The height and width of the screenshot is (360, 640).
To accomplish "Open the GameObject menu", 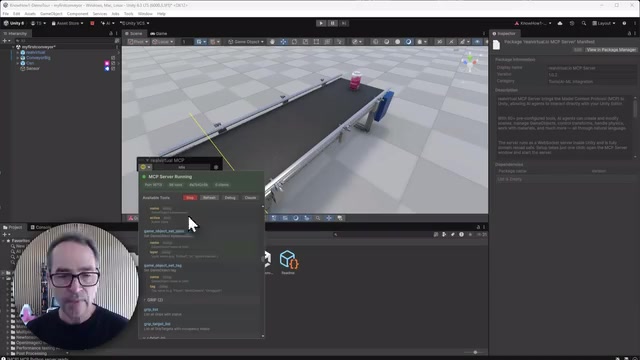I will (x=51, y=14).
